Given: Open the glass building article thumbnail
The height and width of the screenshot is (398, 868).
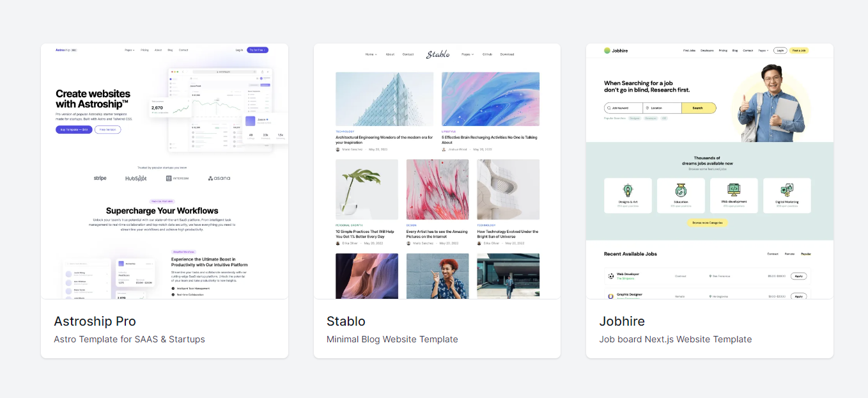Looking at the screenshot, I should point(384,99).
